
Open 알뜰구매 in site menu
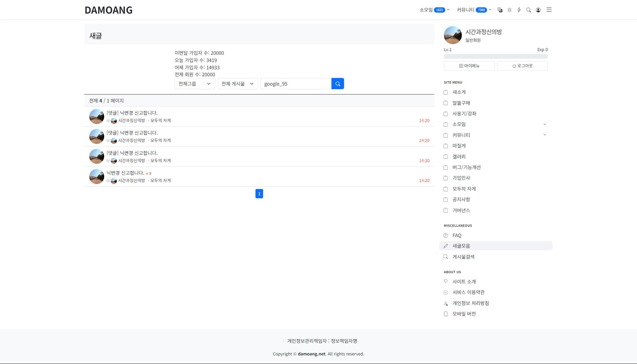tap(461, 103)
